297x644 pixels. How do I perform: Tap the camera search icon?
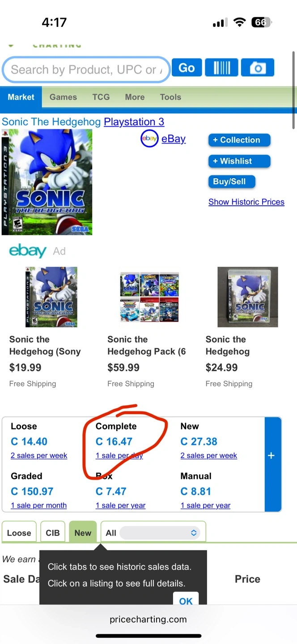pyautogui.click(x=257, y=68)
